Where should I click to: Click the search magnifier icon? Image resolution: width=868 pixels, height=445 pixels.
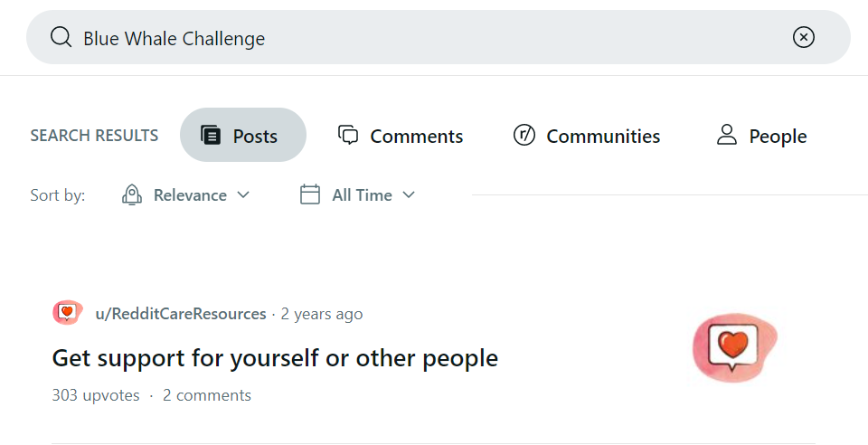coord(61,38)
